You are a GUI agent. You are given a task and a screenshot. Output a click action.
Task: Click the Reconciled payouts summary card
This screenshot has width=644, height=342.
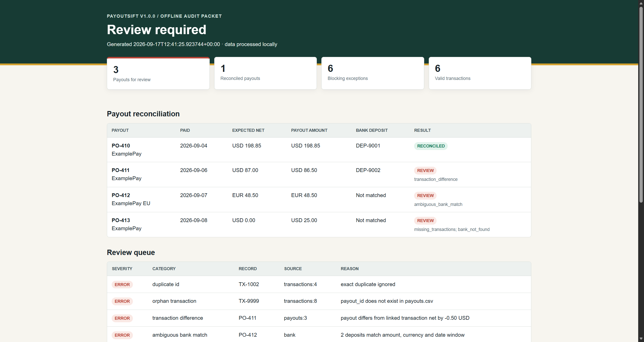click(265, 73)
